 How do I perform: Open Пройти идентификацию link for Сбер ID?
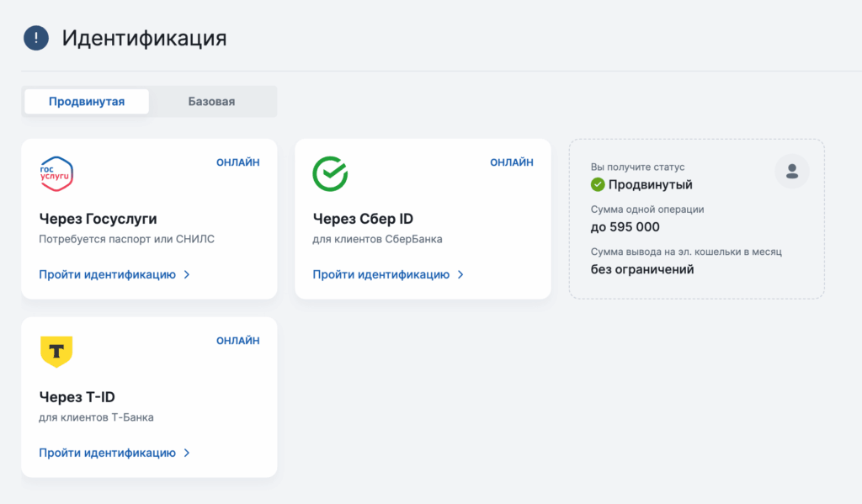[x=388, y=274]
